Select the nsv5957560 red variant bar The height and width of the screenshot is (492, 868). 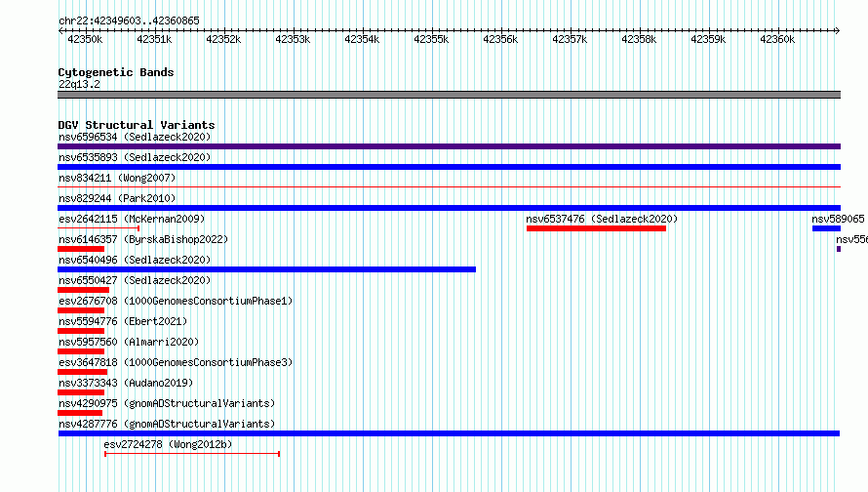tap(81, 351)
